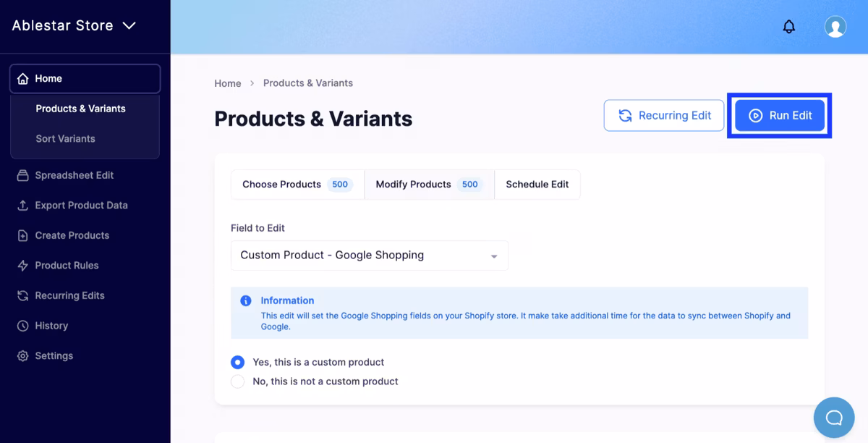The width and height of the screenshot is (868, 443).
Task: Open the chat support bubble
Action: [x=834, y=418]
